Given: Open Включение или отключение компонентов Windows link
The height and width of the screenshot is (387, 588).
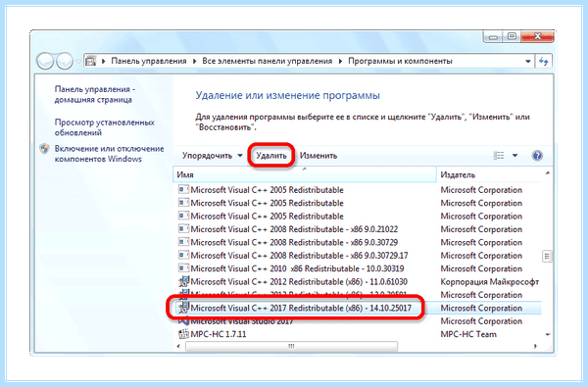Looking at the screenshot, I should pos(109,154).
